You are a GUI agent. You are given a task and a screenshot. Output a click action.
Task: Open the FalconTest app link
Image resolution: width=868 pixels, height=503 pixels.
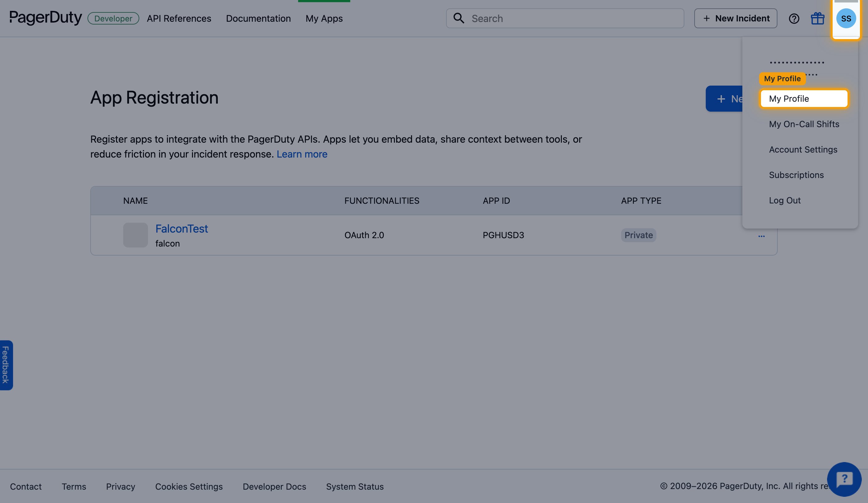[x=181, y=229]
